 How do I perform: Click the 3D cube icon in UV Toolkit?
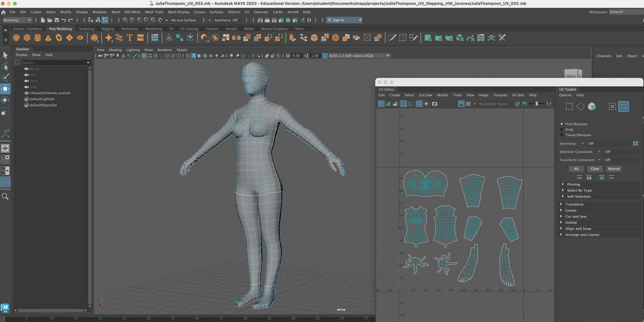point(592,106)
